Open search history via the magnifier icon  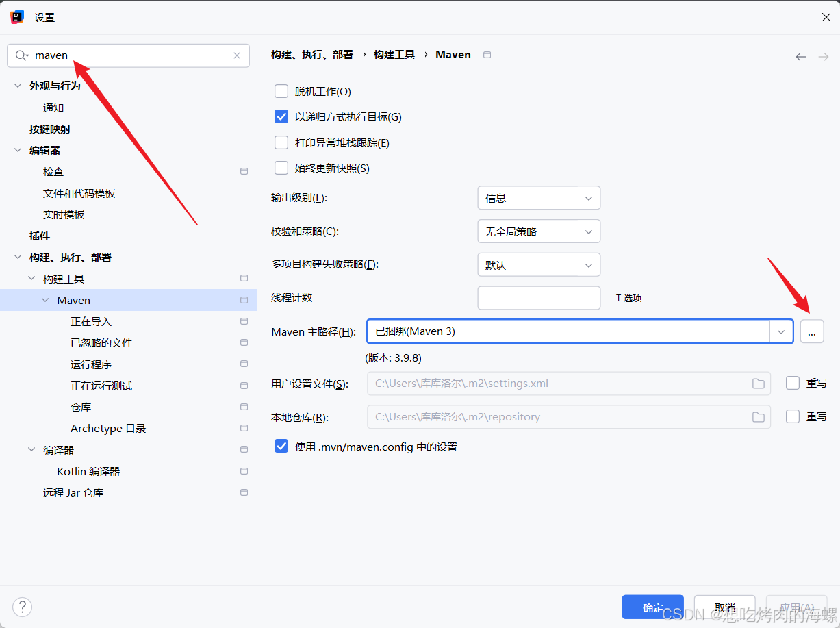click(22, 55)
